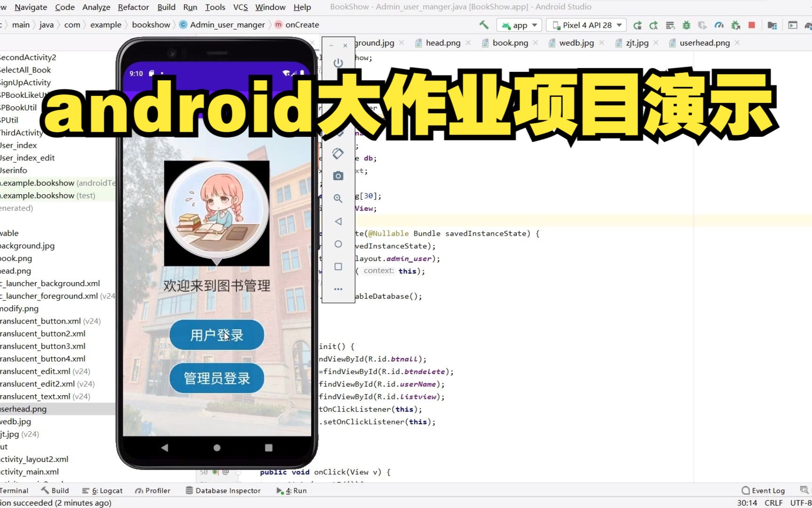Open the Build tool window
The height and width of the screenshot is (508, 812).
(55, 491)
